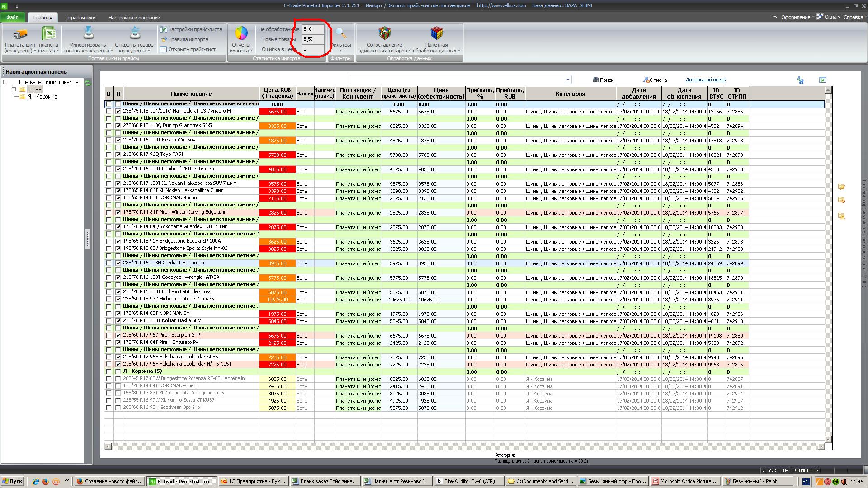Click the red 5675.00 price cell
Screen dimensions: 868x488
click(277, 112)
